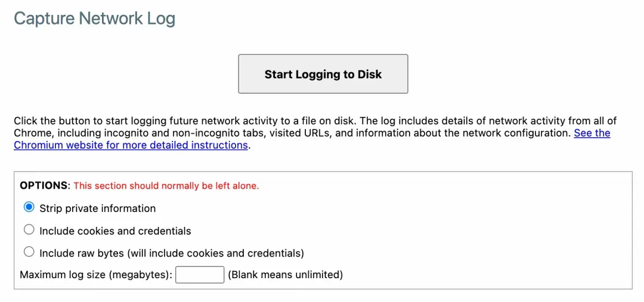Screen dimensions: 644x302
Task: Select the Strip private information radio button
Action: click(29, 207)
